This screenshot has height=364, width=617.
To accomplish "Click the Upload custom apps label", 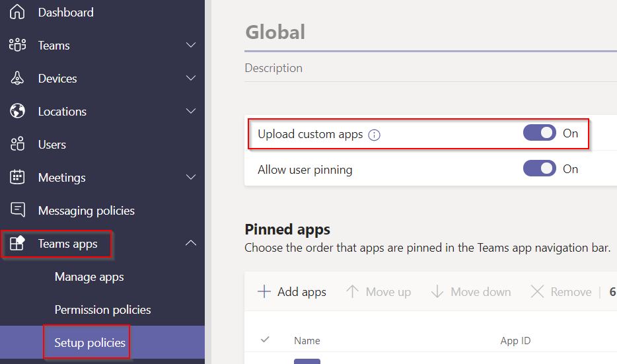I will tap(310, 134).
